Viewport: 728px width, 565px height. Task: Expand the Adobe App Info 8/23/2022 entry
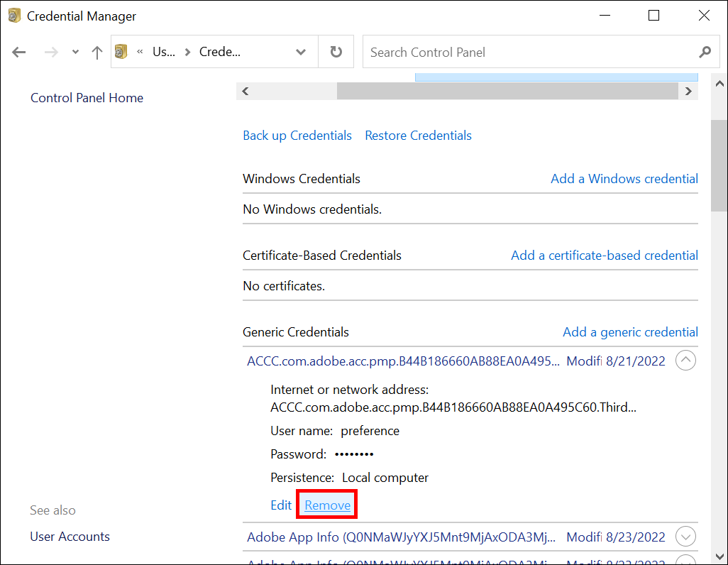pos(685,537)
